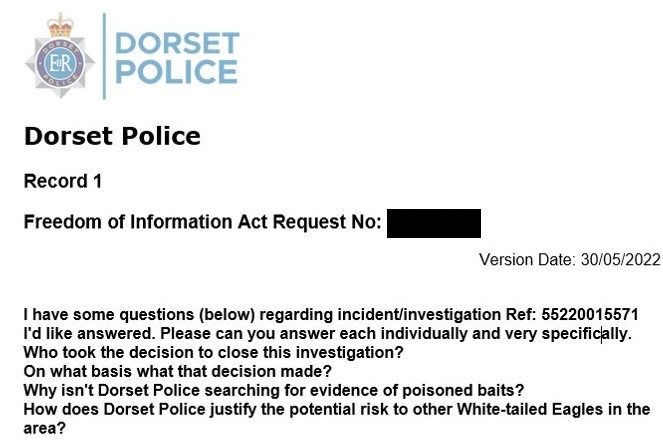663x447 pixels.
Task: Click the word "DORSET" in the logo
Action: [x=177, y=43]
